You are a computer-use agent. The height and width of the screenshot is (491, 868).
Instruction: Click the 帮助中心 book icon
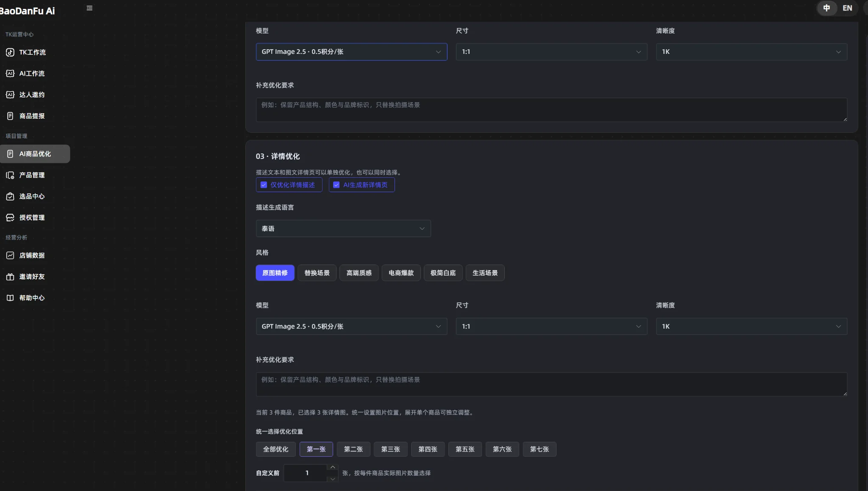point(10,298)
